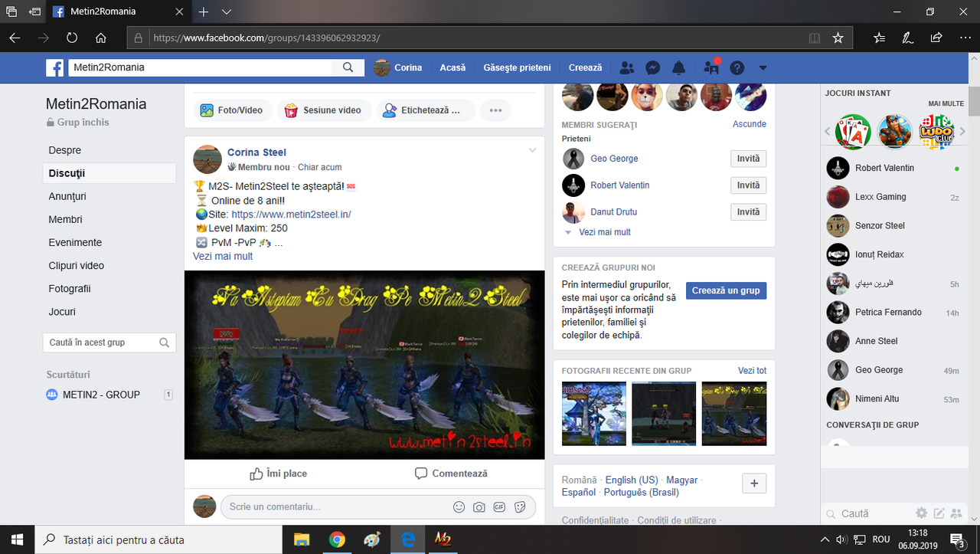Like the post with Îmi place
Screen dimensions: 980x554
pyautogui.click(x=278, y=474)
